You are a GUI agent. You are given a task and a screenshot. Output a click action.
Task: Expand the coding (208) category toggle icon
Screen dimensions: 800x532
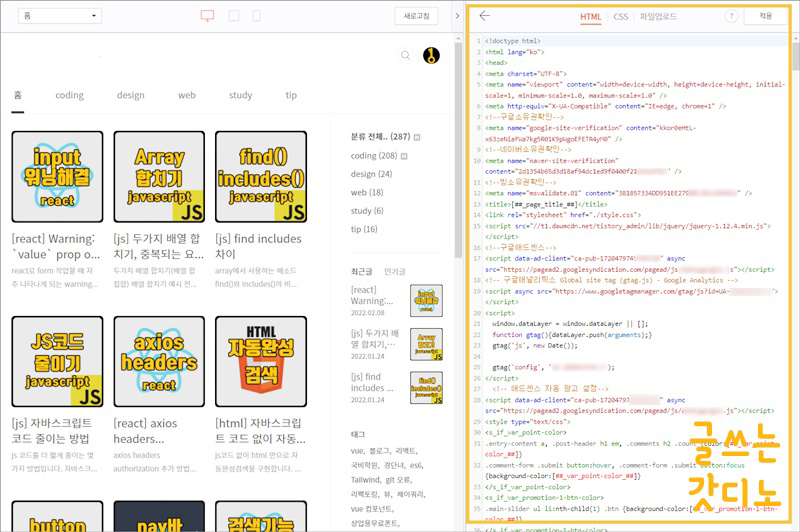pos(404,156)
